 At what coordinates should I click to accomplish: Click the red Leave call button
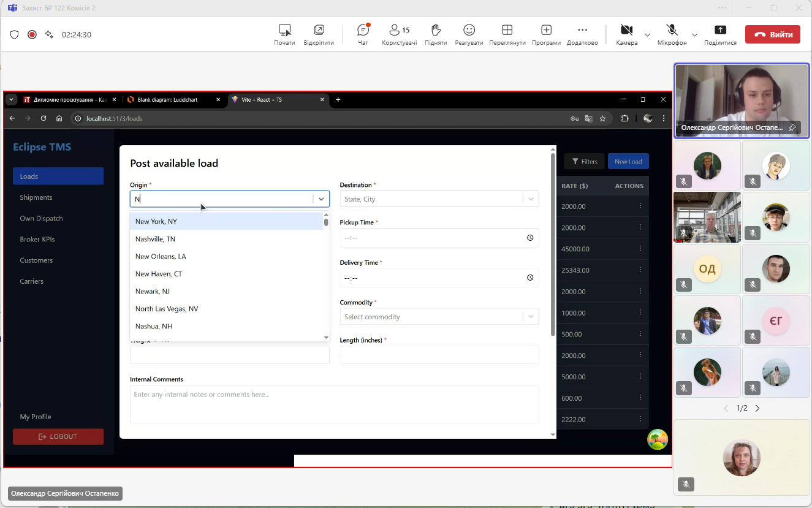(772, 35)
